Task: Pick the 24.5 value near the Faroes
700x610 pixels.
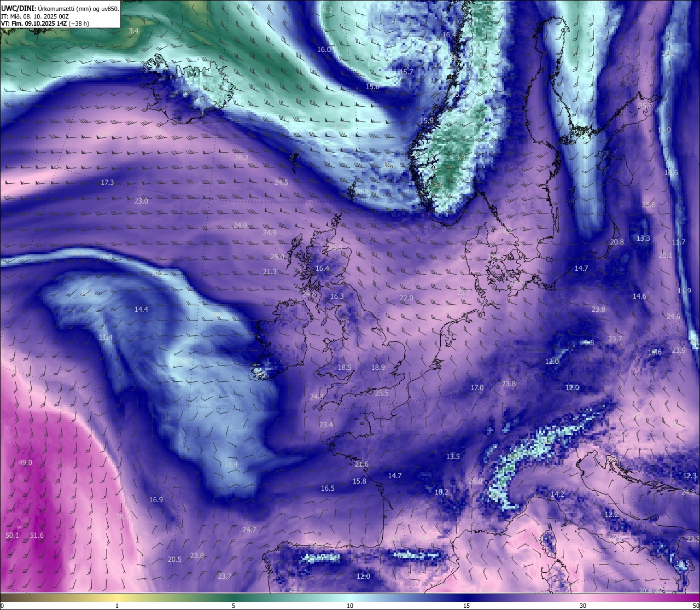Action: coord(281,182)
